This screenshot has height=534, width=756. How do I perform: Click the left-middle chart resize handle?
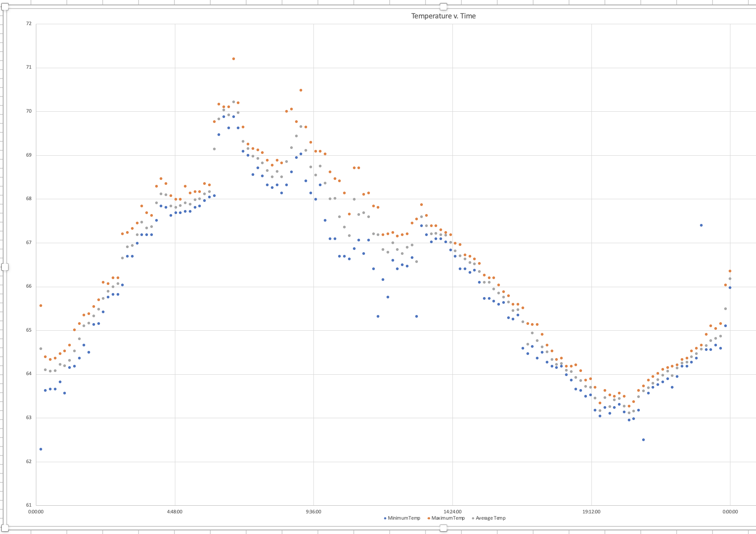point(5,267)
